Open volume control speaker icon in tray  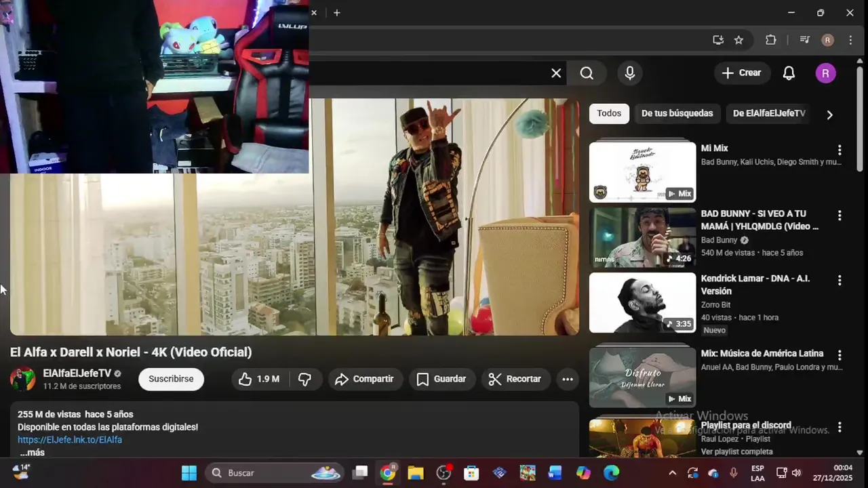pyautogui.click(x=797, y=473)
